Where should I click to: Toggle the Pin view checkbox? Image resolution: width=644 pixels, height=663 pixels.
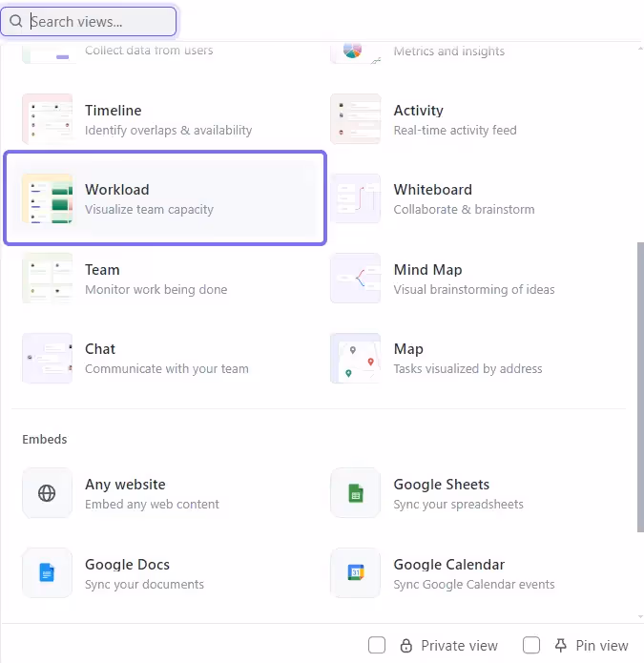click(x=531, y=646)
